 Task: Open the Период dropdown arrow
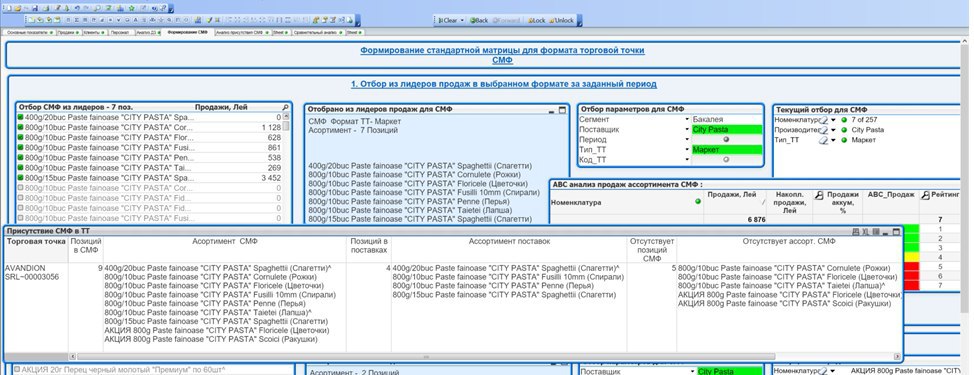[x=687, y=140]
